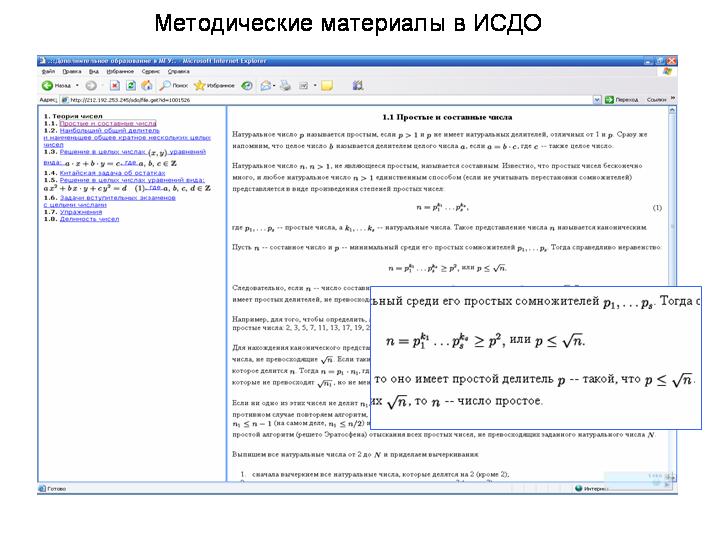Open link 1.6 Задачи вступительных экзаменов
720x540 pixels.
pos(118,197)
